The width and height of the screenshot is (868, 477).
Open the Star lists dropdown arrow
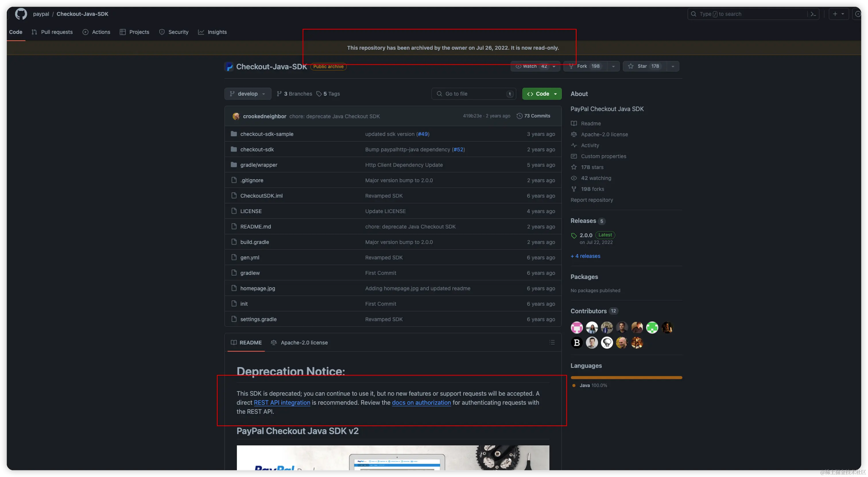tap(673, 66)
